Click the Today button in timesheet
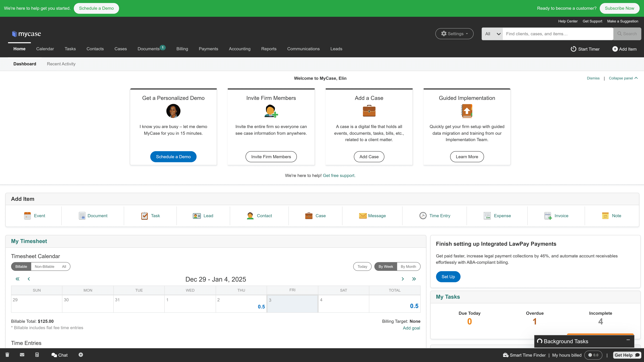 [x=362, y=267]
